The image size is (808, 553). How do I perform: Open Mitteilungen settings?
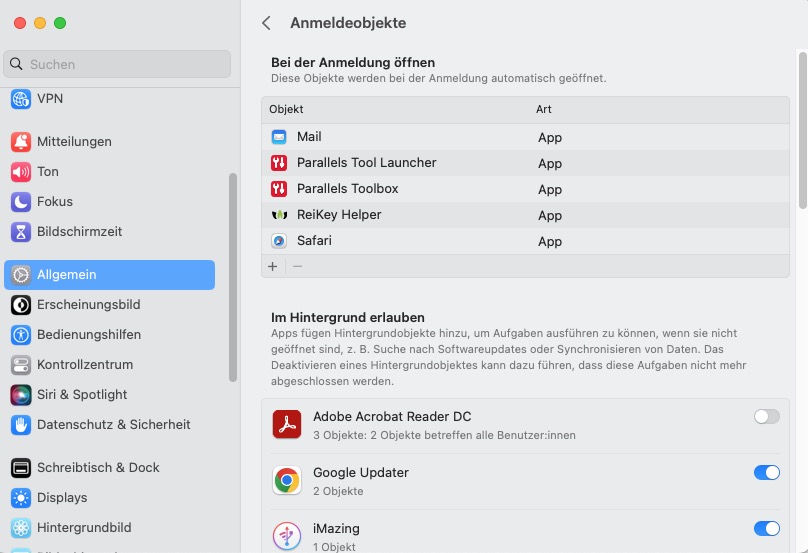coord(74,142)
